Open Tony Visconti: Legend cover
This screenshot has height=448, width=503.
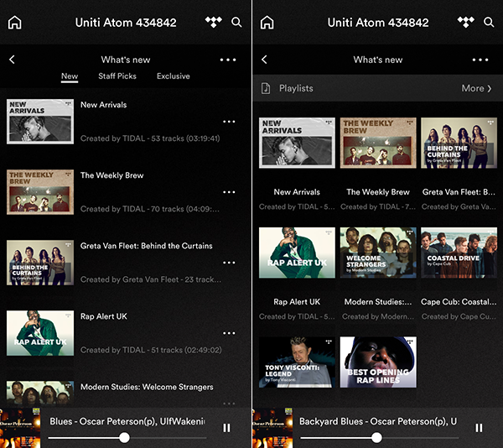pos(297,362)
